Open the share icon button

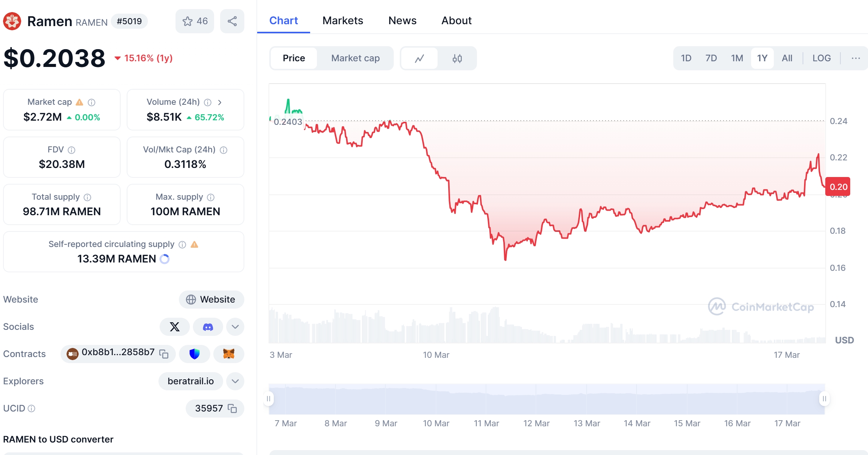tap(232, 21)
